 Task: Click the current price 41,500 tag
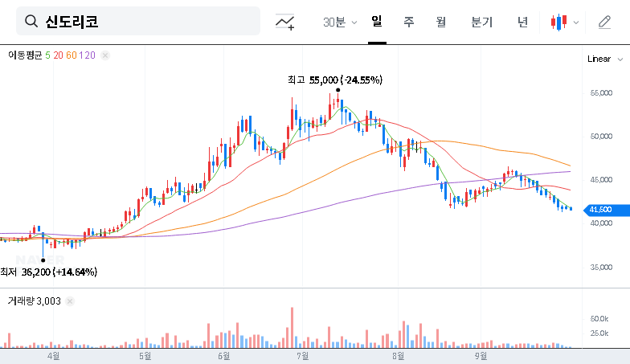click(607, 210)
